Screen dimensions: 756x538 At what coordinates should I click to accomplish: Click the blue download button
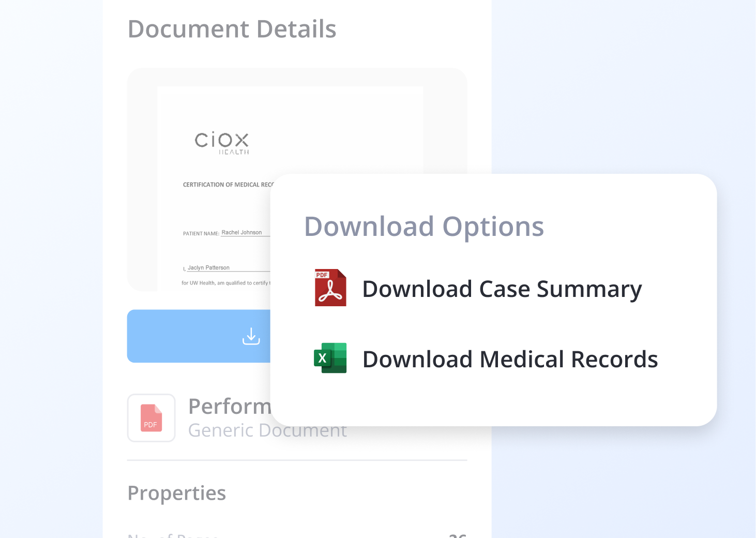217,336
